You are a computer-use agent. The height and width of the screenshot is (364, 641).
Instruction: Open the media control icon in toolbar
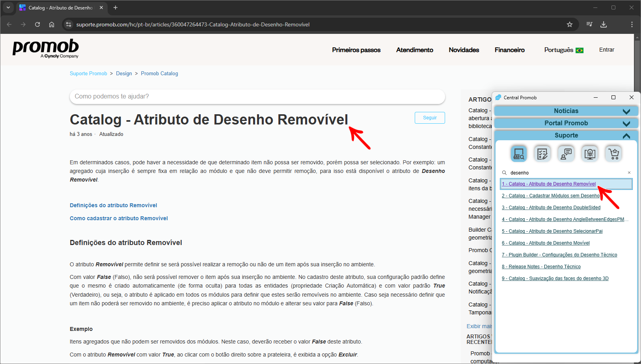589,24
